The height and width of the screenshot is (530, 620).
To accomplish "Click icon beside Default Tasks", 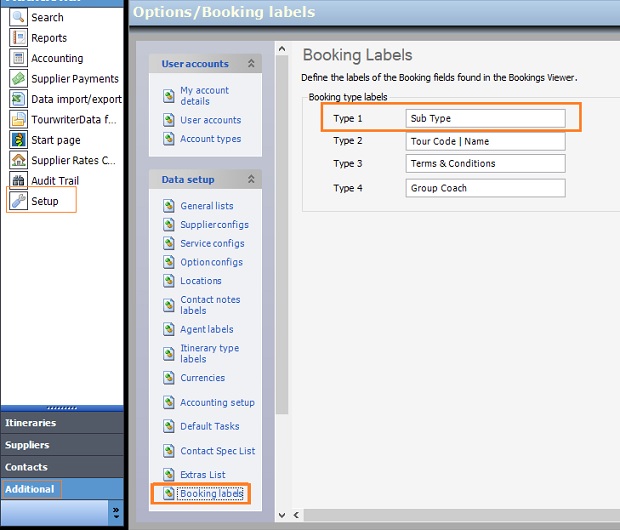I will pyautogui.click(x=169, y=426).
